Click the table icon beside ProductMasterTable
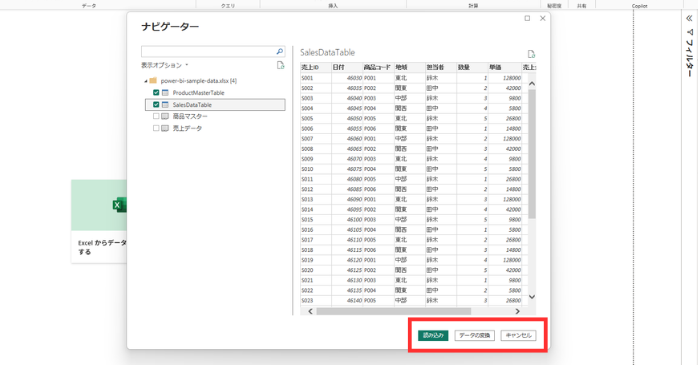 tap(165, 93)
